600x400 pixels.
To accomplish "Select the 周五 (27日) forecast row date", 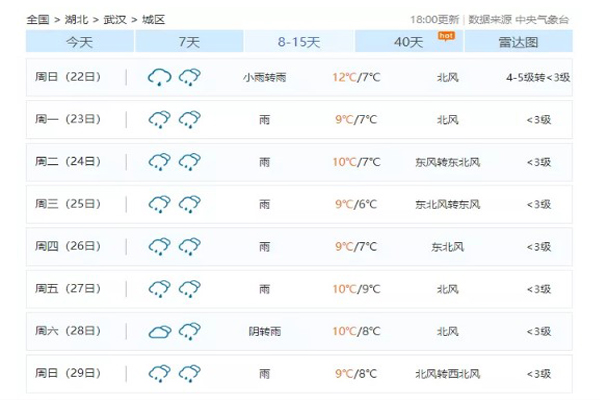I will tap(68, 288).
